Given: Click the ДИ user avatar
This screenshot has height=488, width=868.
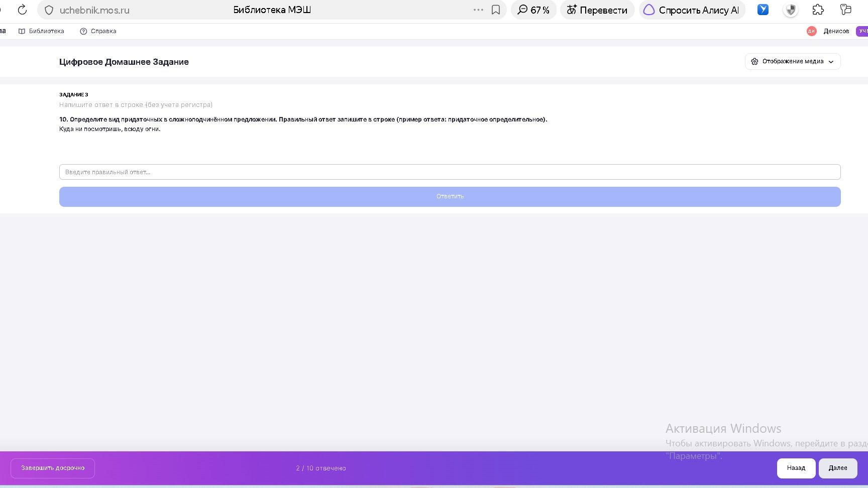Looking at the screenshot, I should pos(811,31).
